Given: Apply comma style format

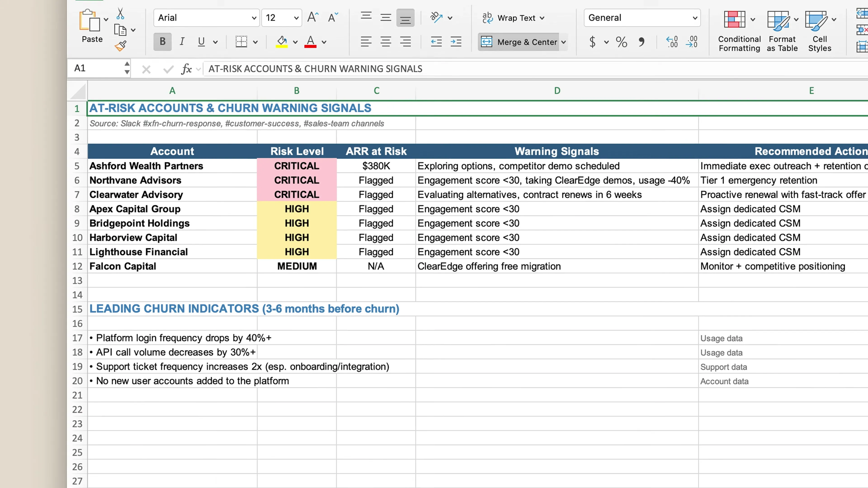Looking at the screenshot, I should 641,42.
